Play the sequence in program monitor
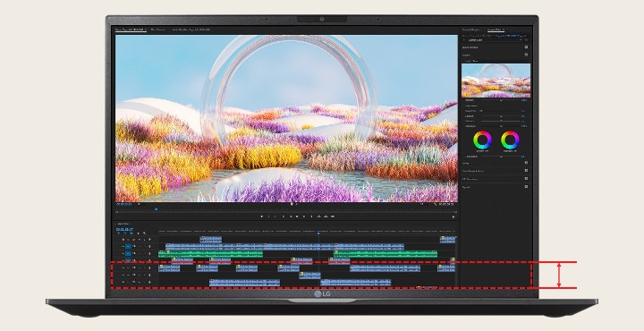This screenshot has width=644, height=331. click(x=297, y=216)
